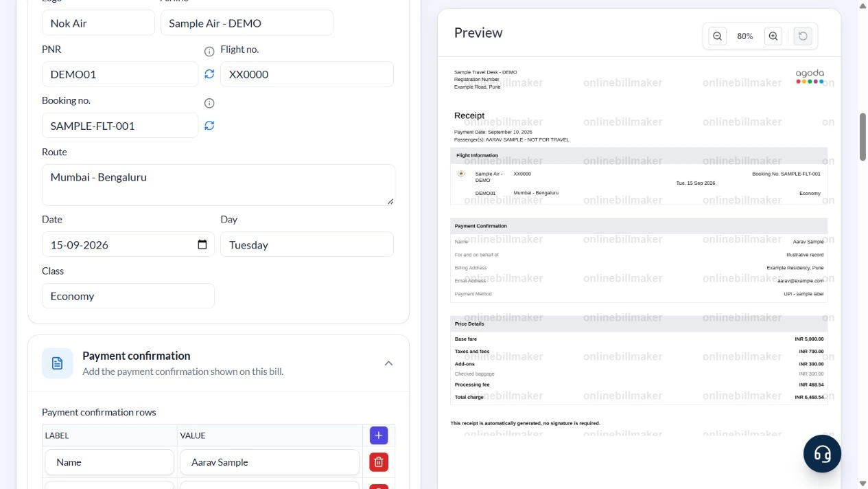868x489 pixels.
Task: Collapse the Payment confirmation section
Action: click(x=388, y=363)
